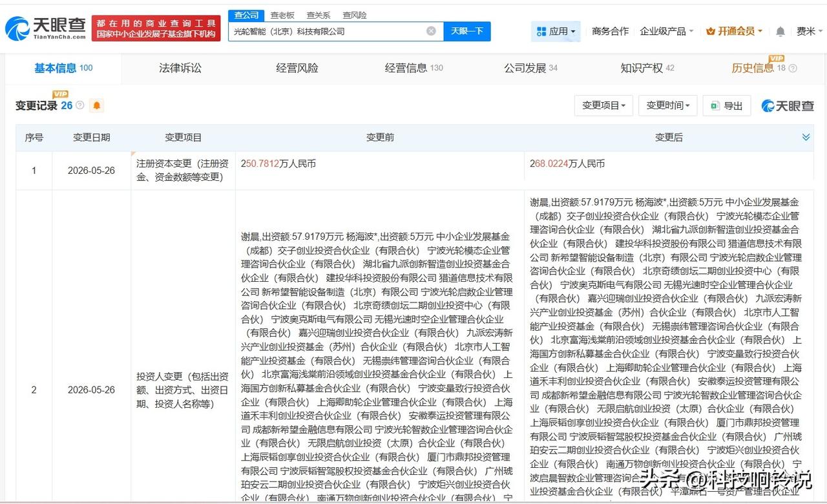Select the 知识产权 42 tab
Viewport: 827px width, 504px height.
[x=647, y=68]
